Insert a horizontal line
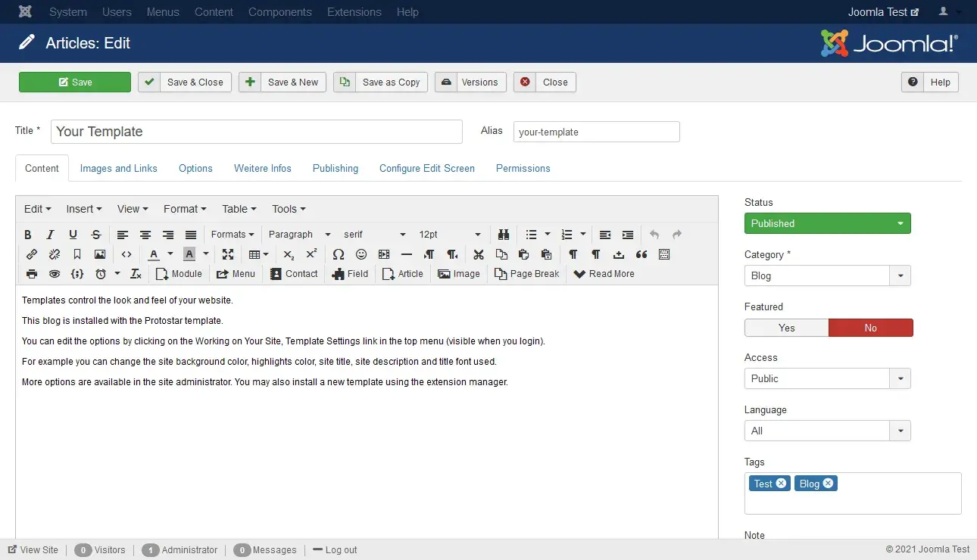The width and height of the screenshot is (977, 560). click(x=406, y=254)
